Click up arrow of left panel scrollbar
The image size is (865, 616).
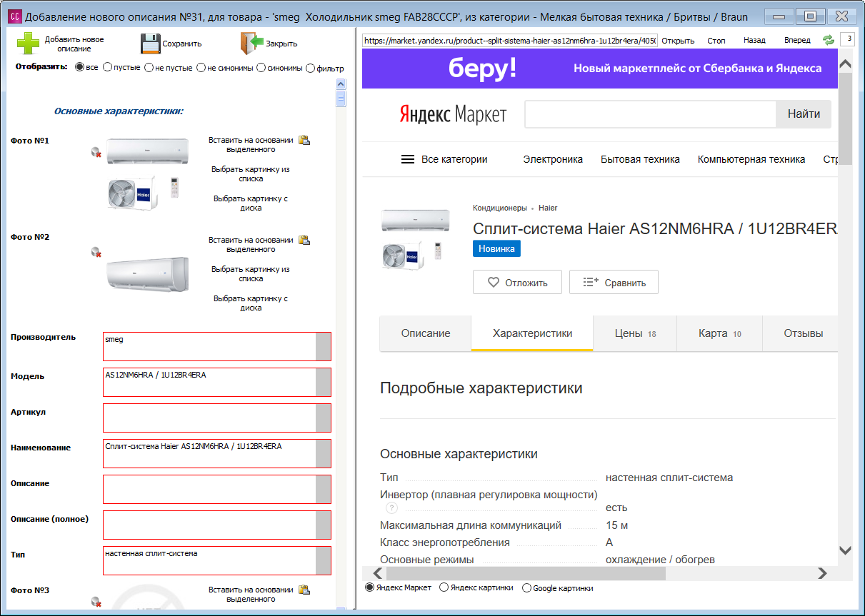click(x=341, y=84)
